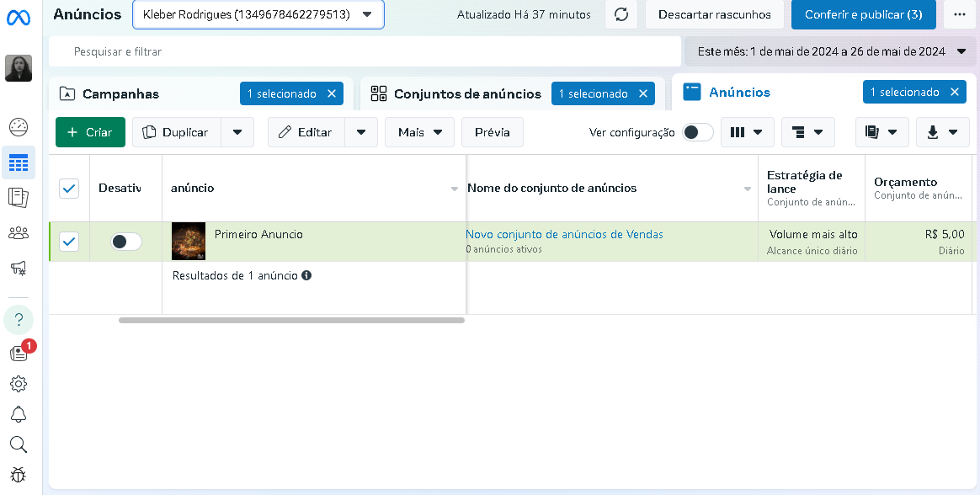
Task: Open the sidebar magnifier search icon
Action: (x=19, y=444)
